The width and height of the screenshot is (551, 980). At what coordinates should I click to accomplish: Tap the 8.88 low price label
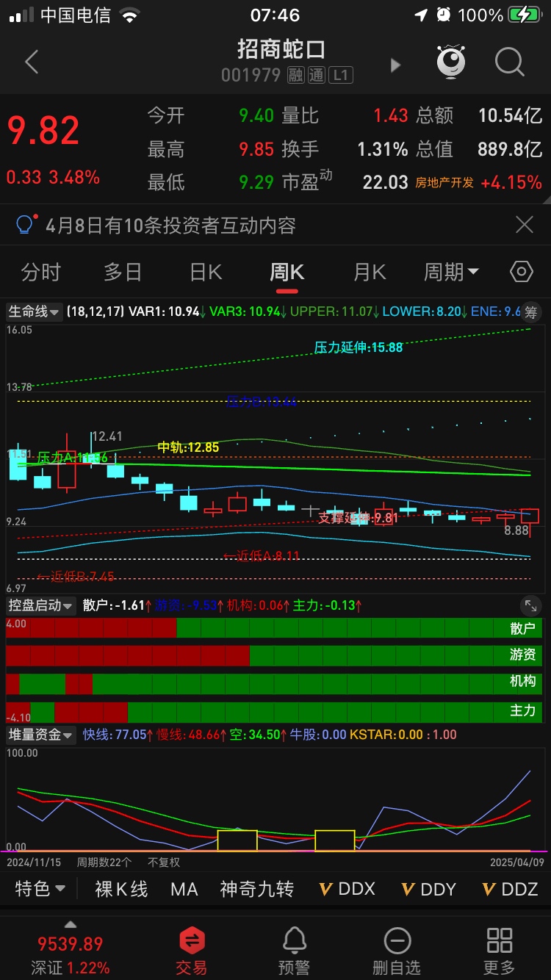(x=516, y=530)
